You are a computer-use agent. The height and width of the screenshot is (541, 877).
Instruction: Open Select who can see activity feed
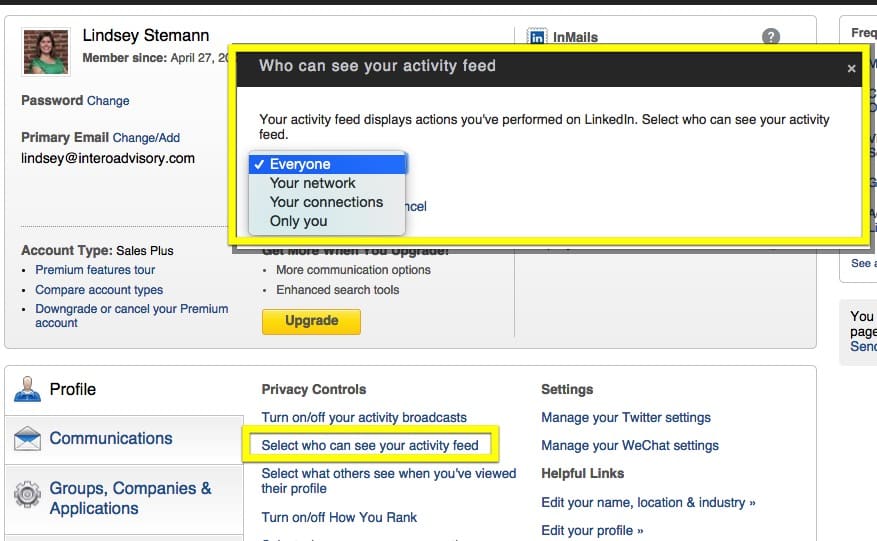(x=370, y=445)
